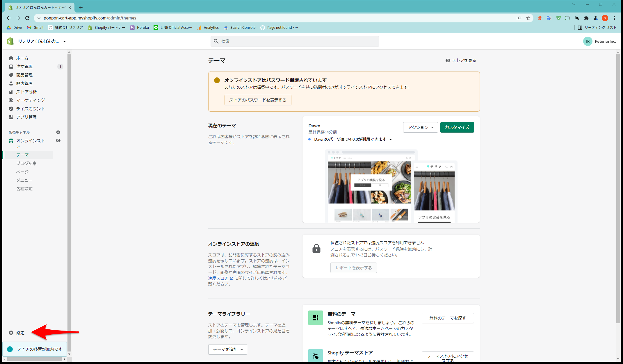Viewport: 623px width, 364px height.
Task: Open the テーマを追加 dropdown
Action: pyautogui.click(x=227, y=349)
